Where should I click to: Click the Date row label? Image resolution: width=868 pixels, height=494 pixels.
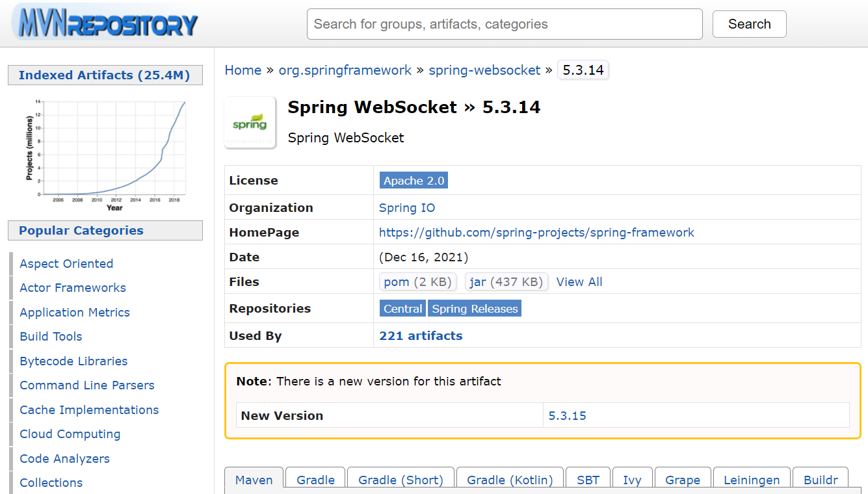pos(244,257)
